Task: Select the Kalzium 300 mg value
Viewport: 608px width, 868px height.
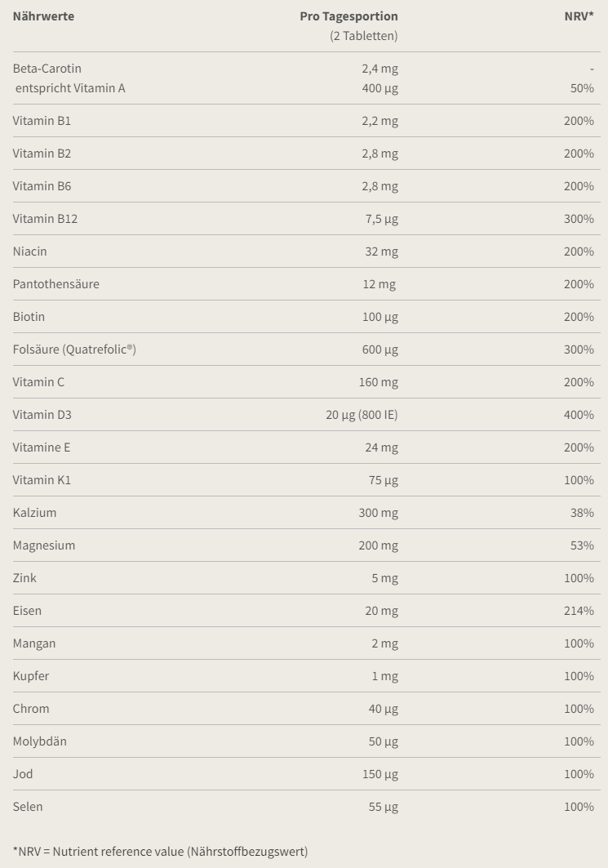Action: tap(379, 513)
